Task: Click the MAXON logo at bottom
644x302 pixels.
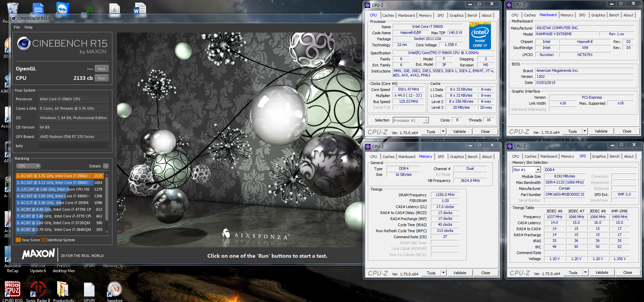Action: tap(38, 254)
